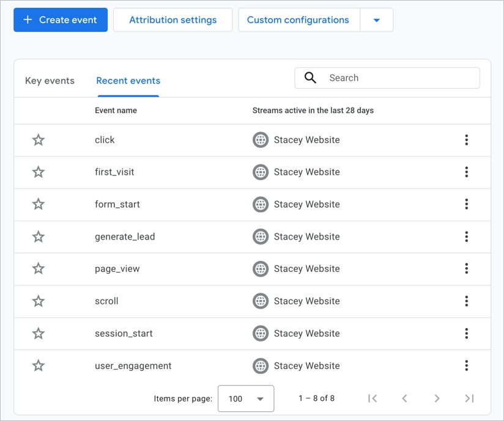Click the globe icon in page_view row
This screenshot has width=504, height=421.
[261, 269]
